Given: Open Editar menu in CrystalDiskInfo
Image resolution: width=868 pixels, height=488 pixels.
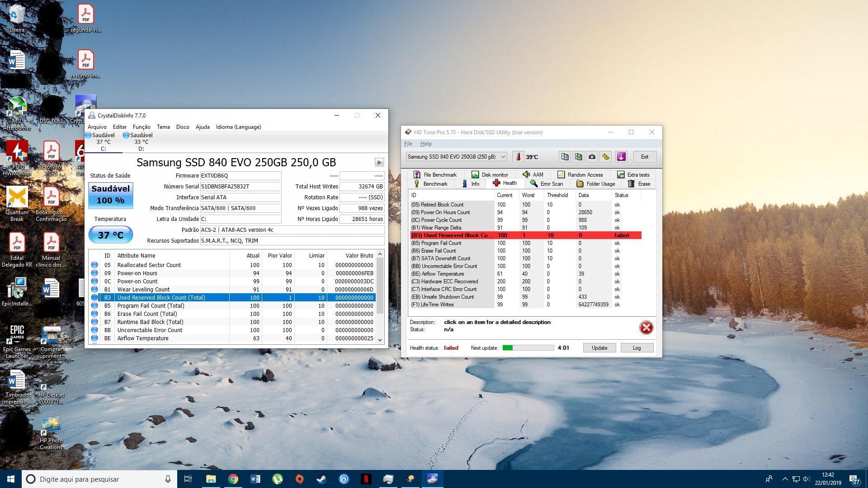Looking at the screenshot, I should 119,127.
